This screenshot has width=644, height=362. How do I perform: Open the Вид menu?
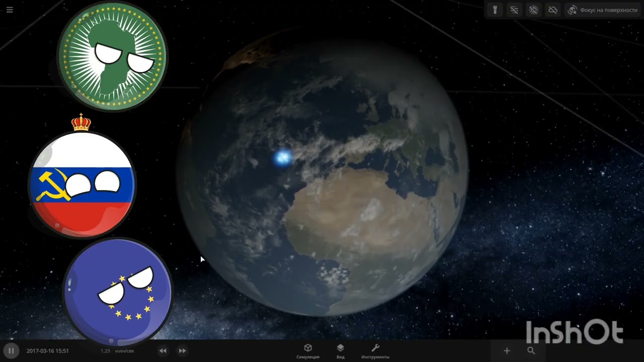(x=341, y=351)
